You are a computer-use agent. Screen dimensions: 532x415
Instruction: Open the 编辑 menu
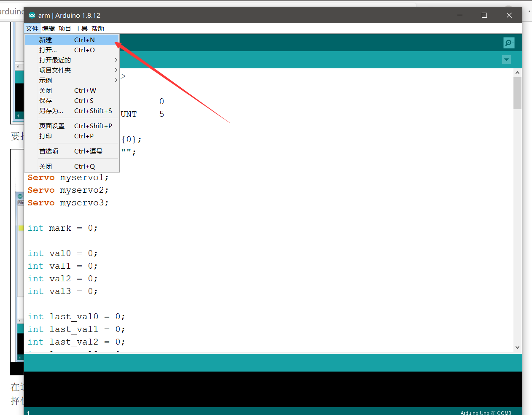[x=48, y=28]
